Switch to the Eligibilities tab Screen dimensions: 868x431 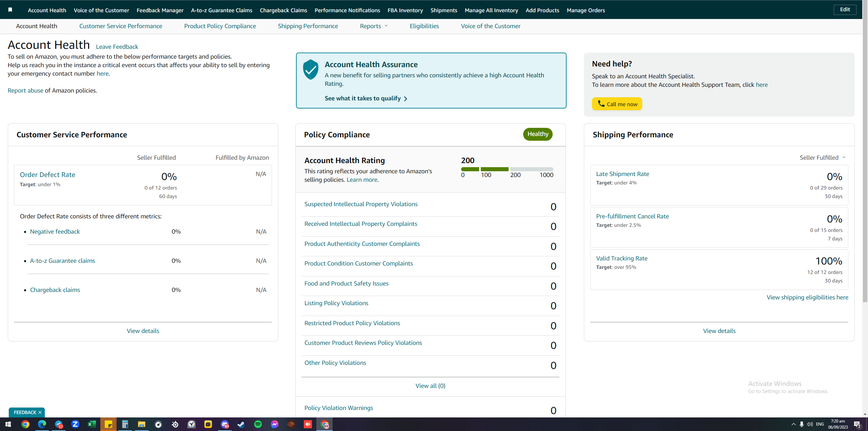click(424, 26)
